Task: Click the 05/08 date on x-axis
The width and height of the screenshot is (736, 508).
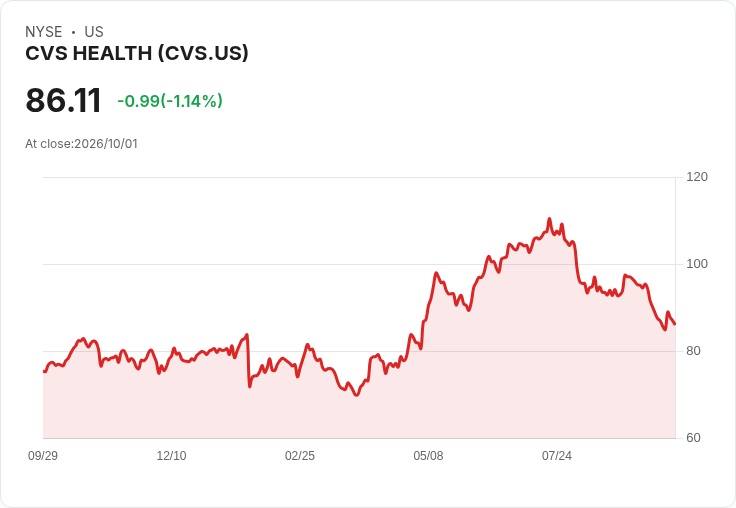Action: tap(428, 455)
